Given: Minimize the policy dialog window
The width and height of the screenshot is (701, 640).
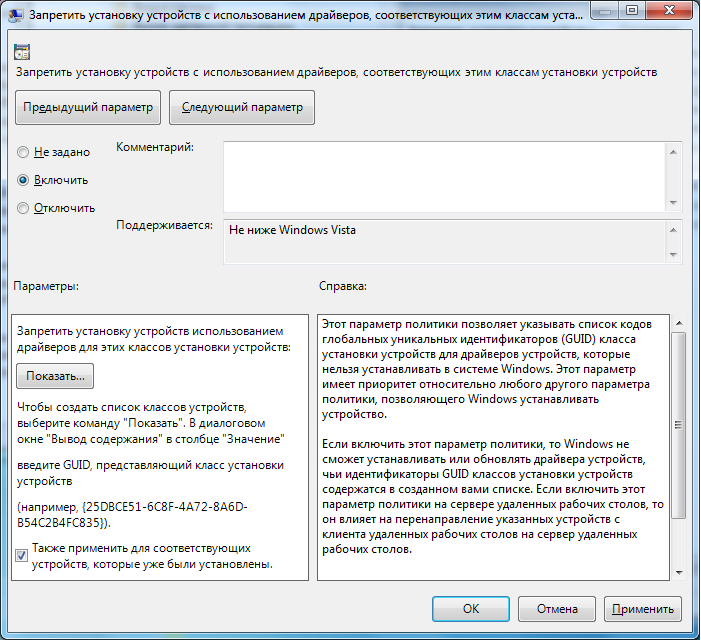Looking at the screenshot, I should click(x=605, y=11).
